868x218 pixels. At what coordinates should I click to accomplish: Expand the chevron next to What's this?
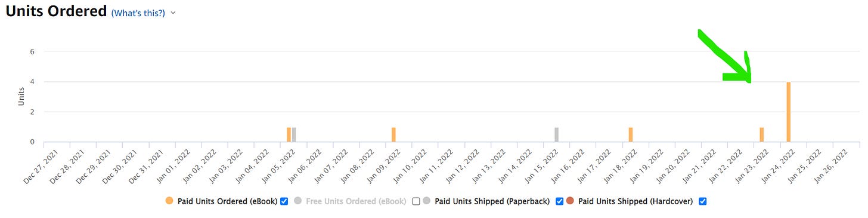(x=173, y=13)
